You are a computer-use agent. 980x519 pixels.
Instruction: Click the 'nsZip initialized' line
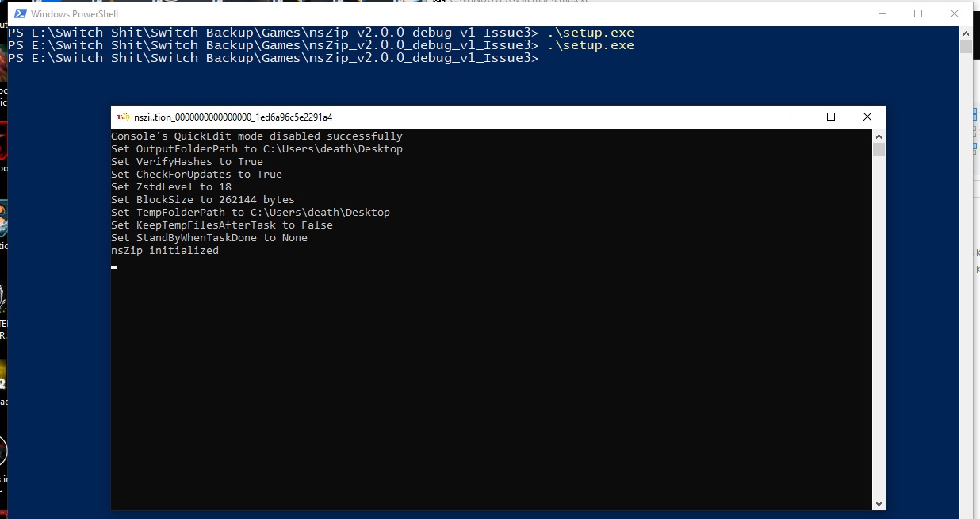[x=165, y=251]
